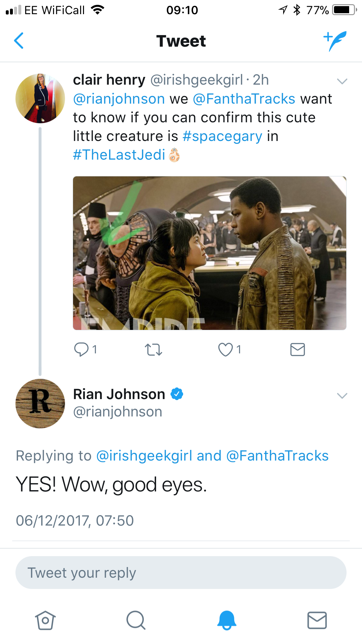Image resolution: width=362 pixels, height=644 pixels.
Task: Like clair henry's tweet
Action: point(226,350)
